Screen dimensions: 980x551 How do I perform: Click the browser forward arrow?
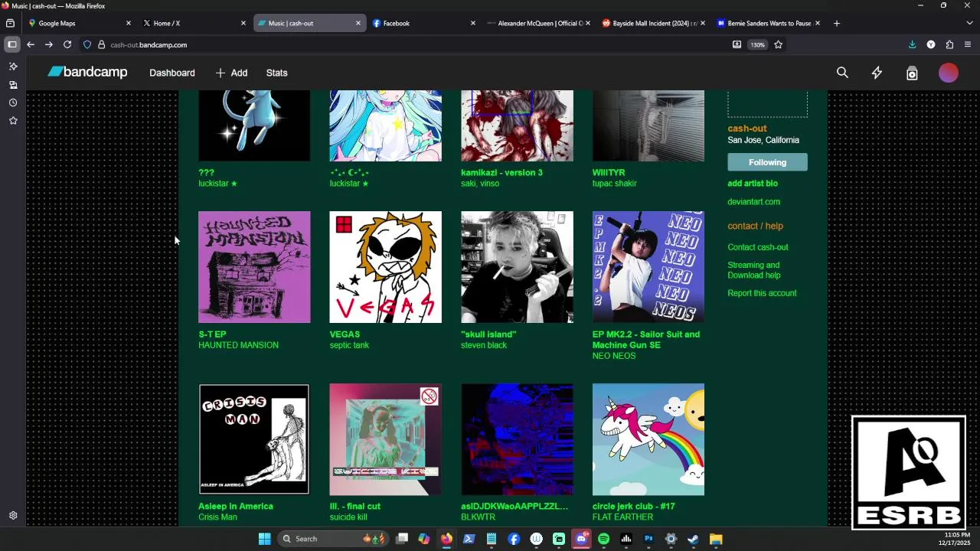coord(49,44)
